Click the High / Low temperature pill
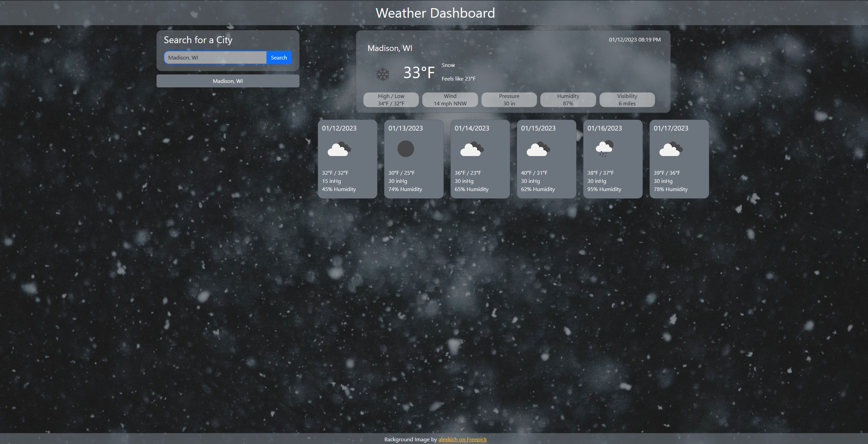This screenshot has height=444, width=868. (391, 100)
